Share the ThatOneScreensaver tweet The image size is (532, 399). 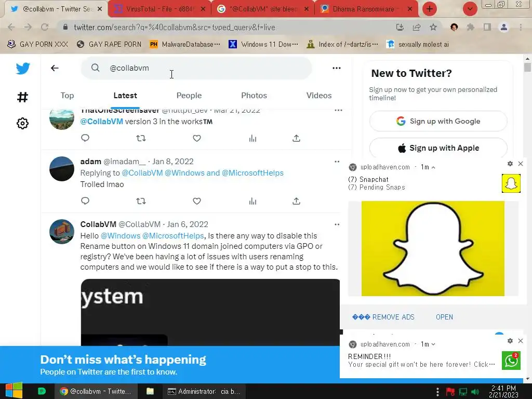tap(296, 138)
